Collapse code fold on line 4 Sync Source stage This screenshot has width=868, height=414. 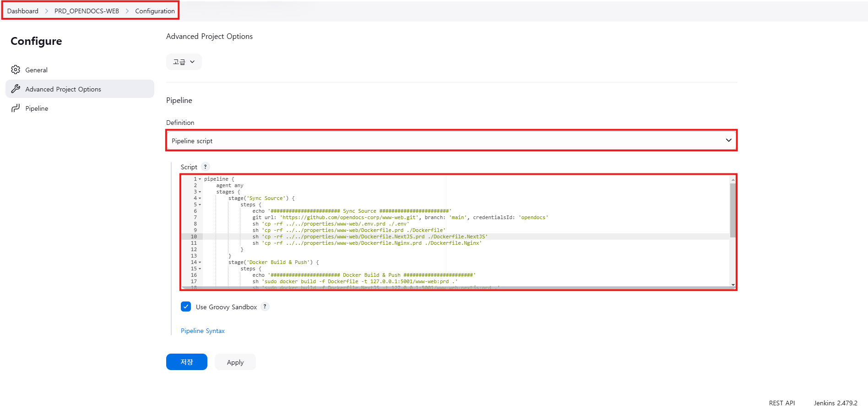pos(200,199)
